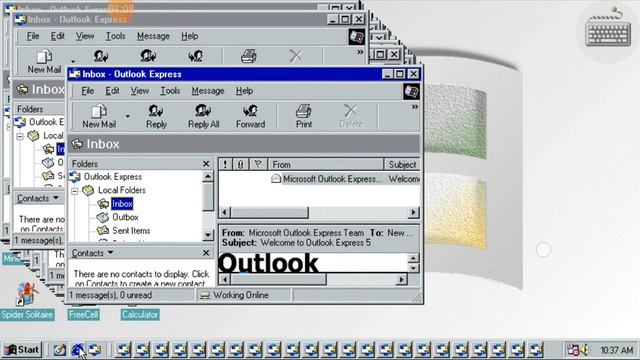Click preview pane horizontal scrollbar thumb
This screenshot has width=640, height=360.
coord(279,280)
